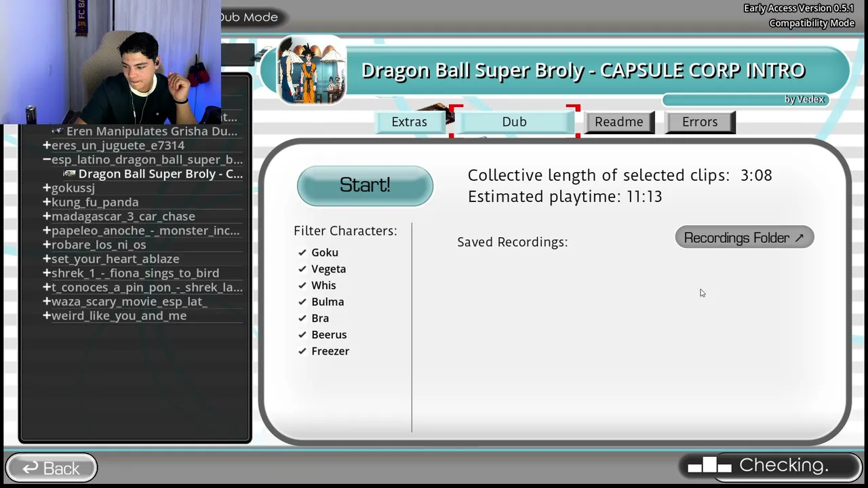Click the Early Access Version 0.5.1 text
The width and height of the screenshot is (868, 488).
tap(799, 9)
